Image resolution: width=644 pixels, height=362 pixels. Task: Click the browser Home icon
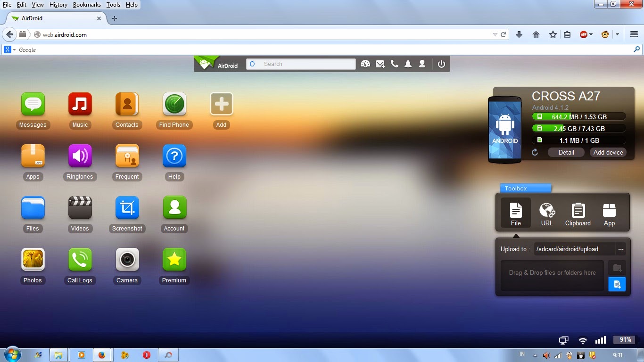point(536,34)
